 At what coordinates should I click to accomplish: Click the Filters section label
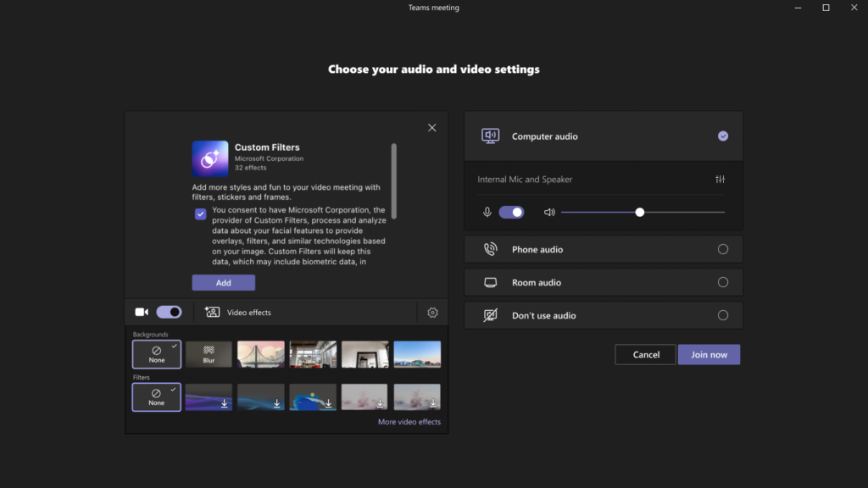click(x=142, y=377)
